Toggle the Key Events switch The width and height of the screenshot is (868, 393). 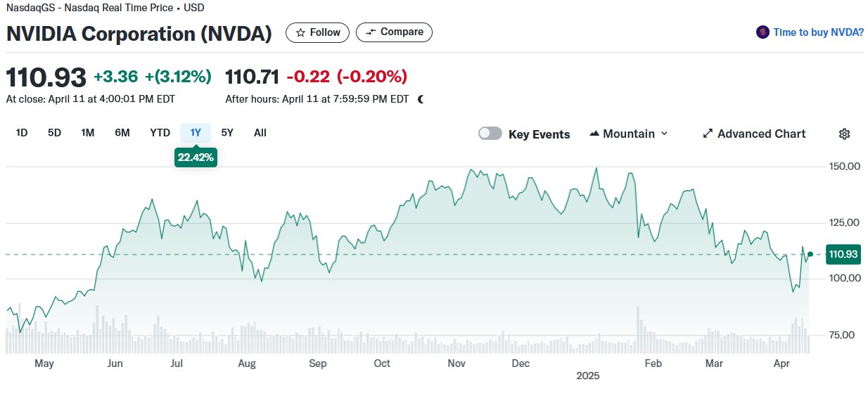pos(490,134)
